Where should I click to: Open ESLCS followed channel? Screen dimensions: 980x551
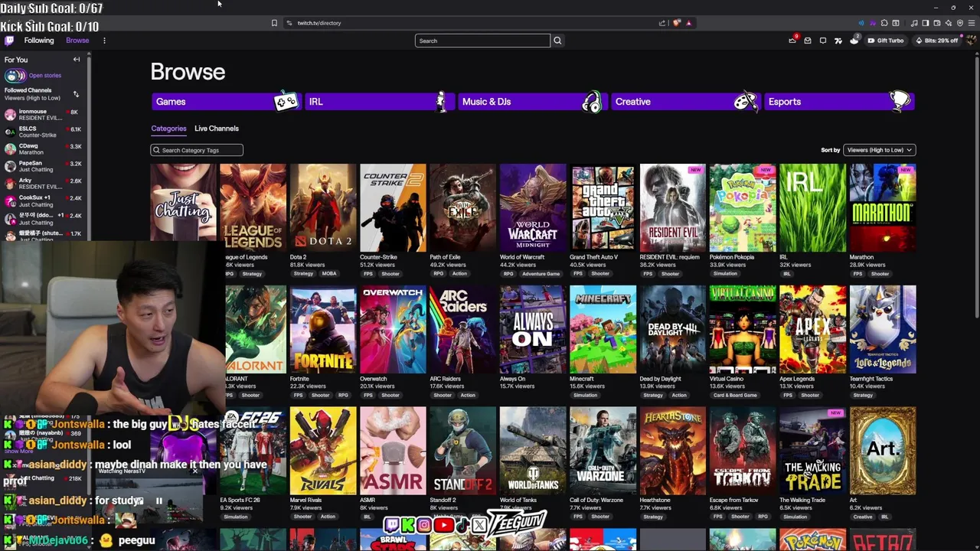pos(44,132)
